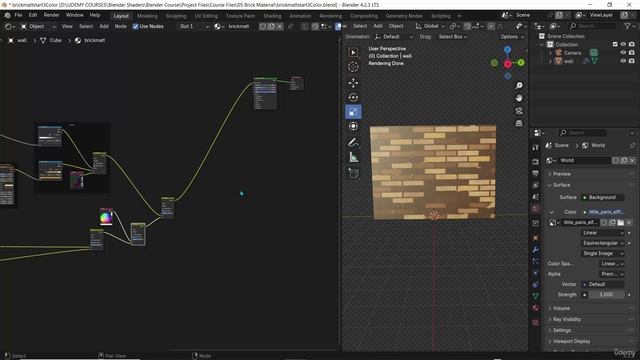
Task: Toggle the Use Nodes checkbox
Action: [136, 27]
